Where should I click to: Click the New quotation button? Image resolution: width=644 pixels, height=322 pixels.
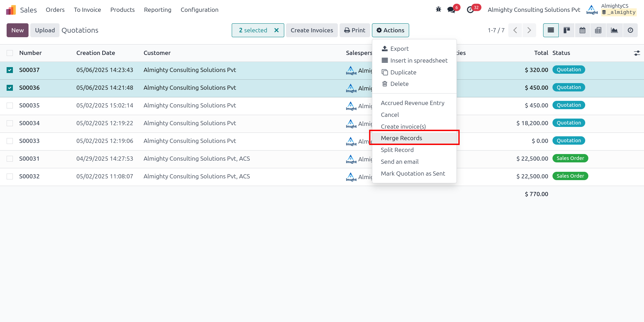click(17, 30)
